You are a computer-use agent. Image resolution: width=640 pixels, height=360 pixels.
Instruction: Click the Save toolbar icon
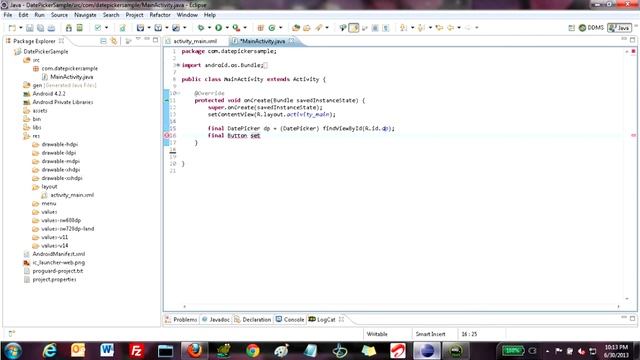coord(30,28)
